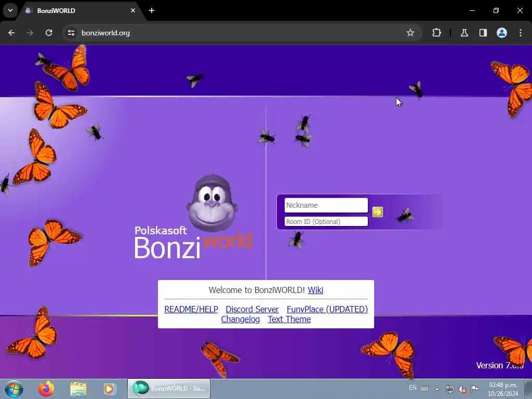532x399 pixels.
Task: Show hidden tray icons arrow
Action: click(437, 389)
